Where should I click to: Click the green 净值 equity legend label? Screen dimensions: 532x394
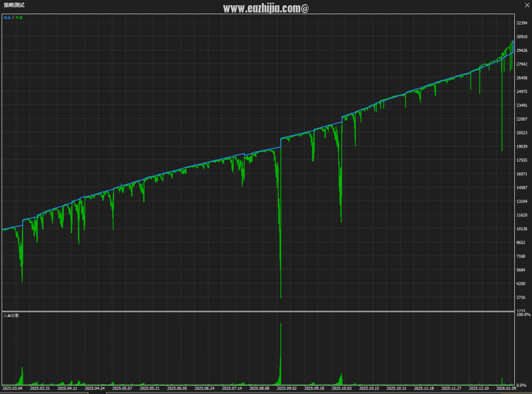point(19,18)
